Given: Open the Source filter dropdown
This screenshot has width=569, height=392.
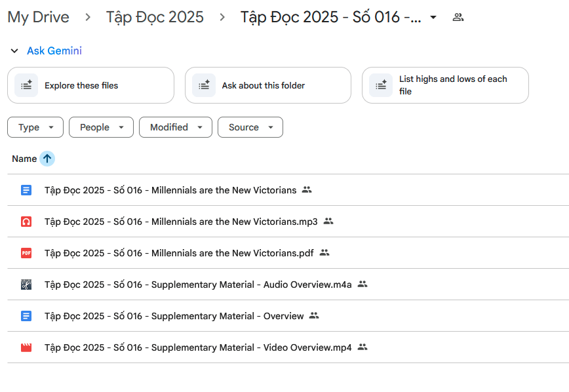Looking at the screenshot, I should [x=250, y=127].
